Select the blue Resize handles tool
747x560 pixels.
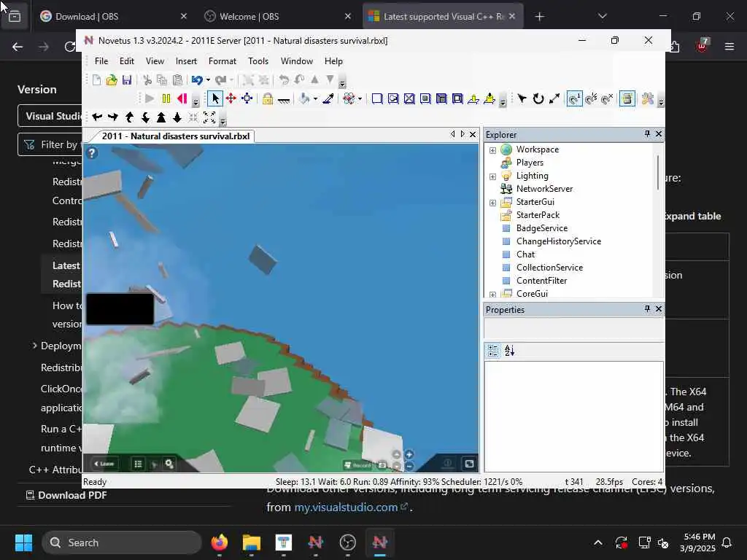247,98
